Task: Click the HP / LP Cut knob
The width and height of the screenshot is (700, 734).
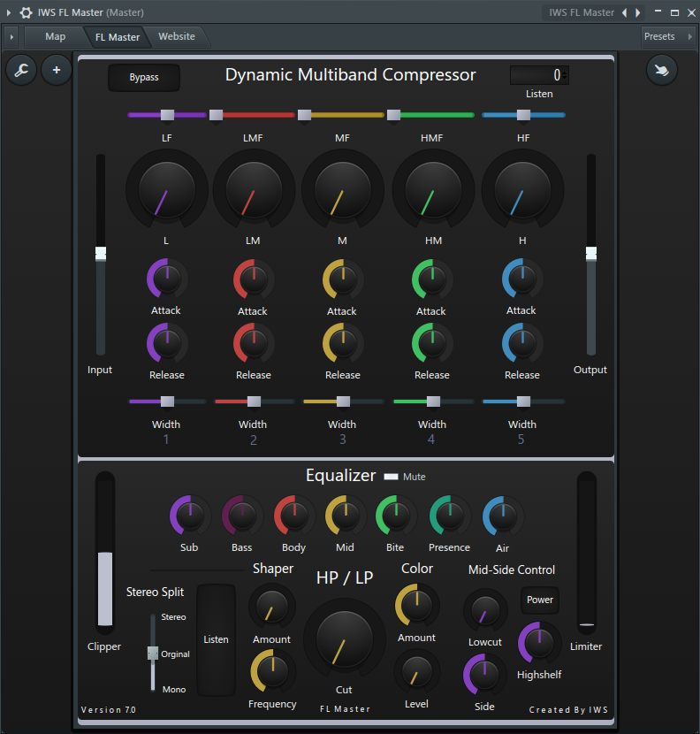Action: tap(345, 639)
